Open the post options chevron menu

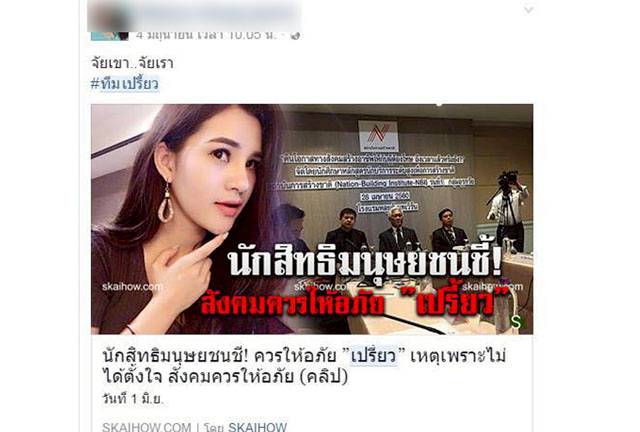(529, 10)
